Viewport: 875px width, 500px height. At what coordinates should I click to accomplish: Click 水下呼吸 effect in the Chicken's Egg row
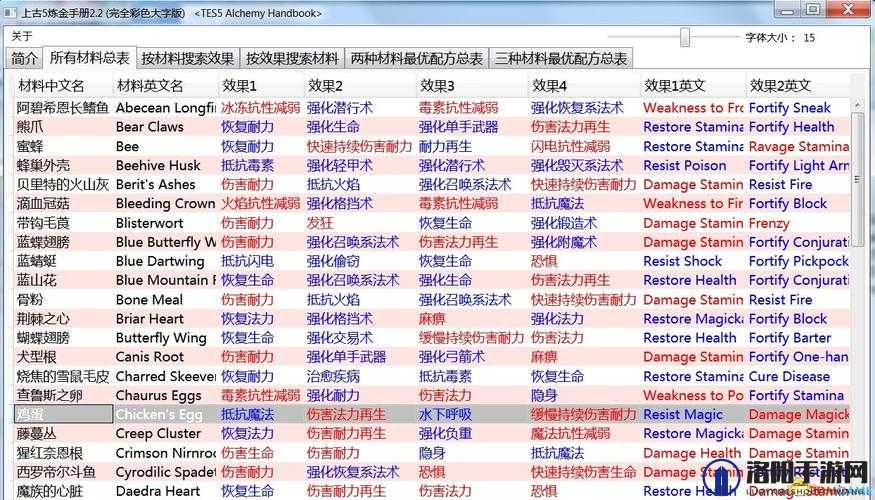445,414
